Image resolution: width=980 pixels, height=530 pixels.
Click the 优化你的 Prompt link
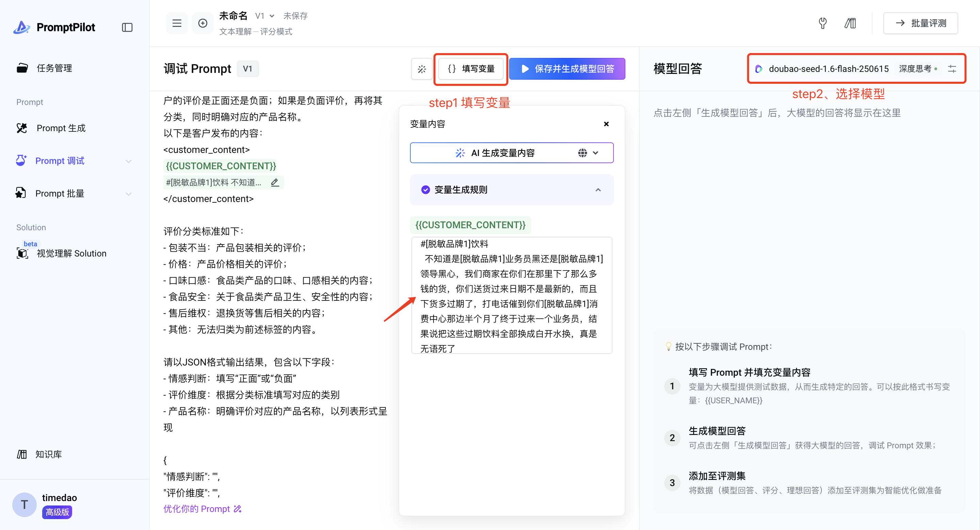point(202,509)
